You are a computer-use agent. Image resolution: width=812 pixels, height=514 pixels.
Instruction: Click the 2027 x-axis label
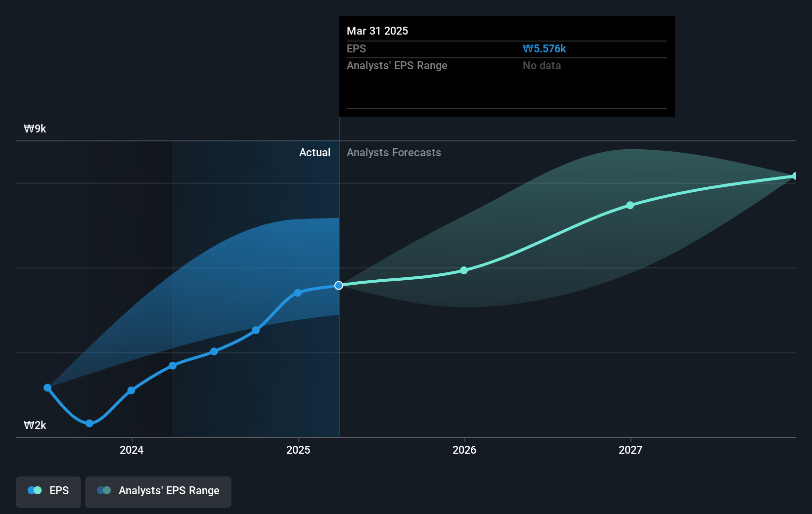coord(631,450)
